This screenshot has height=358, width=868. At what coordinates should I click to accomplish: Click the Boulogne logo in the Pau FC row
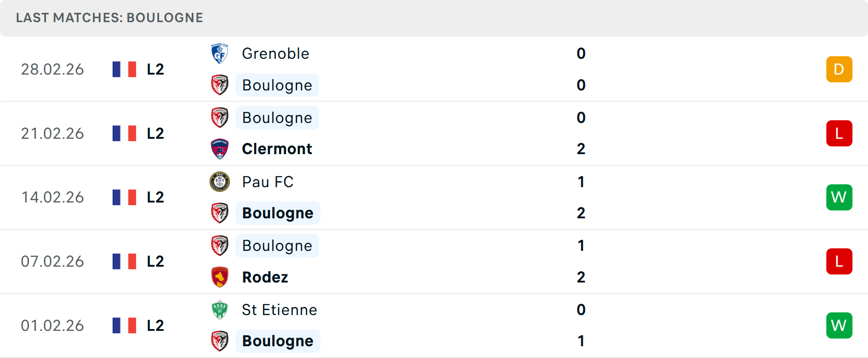(x=220, y=213)
